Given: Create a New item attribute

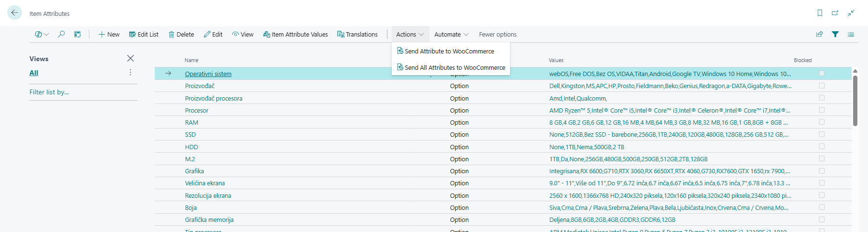Looking at the screenshot, I should 109,34.
